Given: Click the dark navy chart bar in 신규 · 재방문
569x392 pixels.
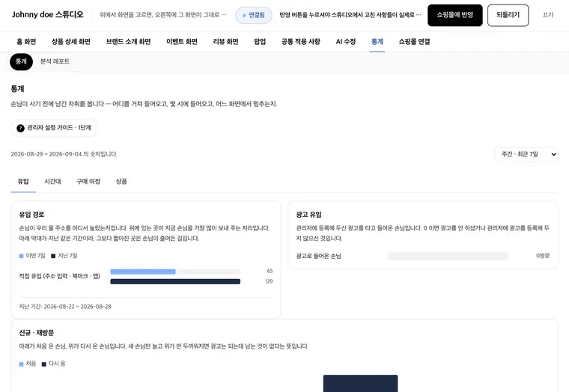Looking at the screenshot, I should coord(360,383).
